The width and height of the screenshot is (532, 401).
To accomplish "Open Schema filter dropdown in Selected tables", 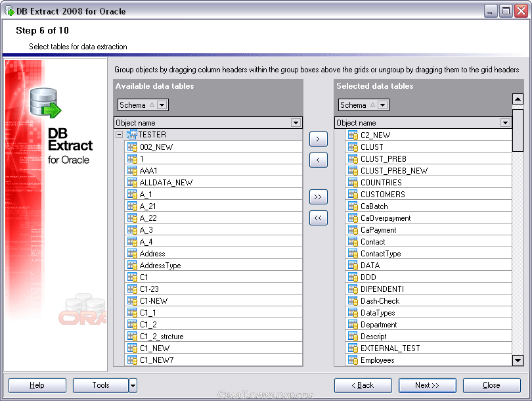I will pyautogui.click(x=382, y=105).
